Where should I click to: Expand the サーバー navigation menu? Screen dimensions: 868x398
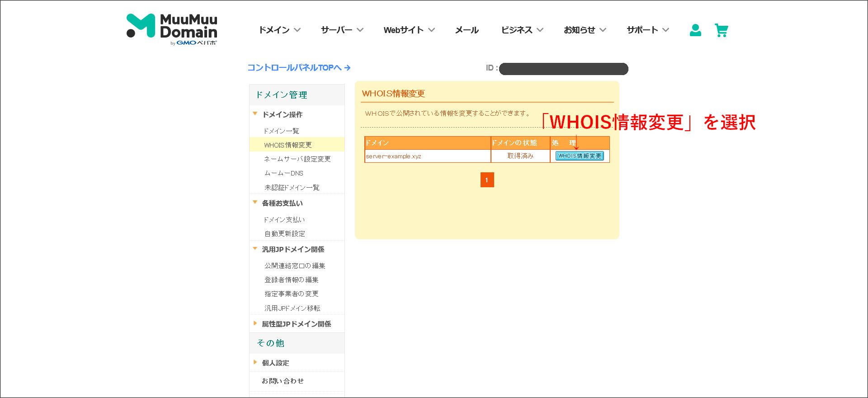coord(342,30)
